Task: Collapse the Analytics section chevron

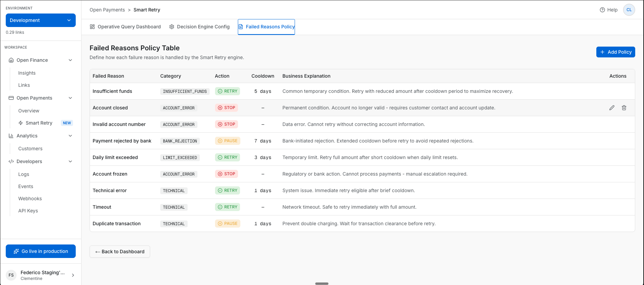Action: (70, 136)
